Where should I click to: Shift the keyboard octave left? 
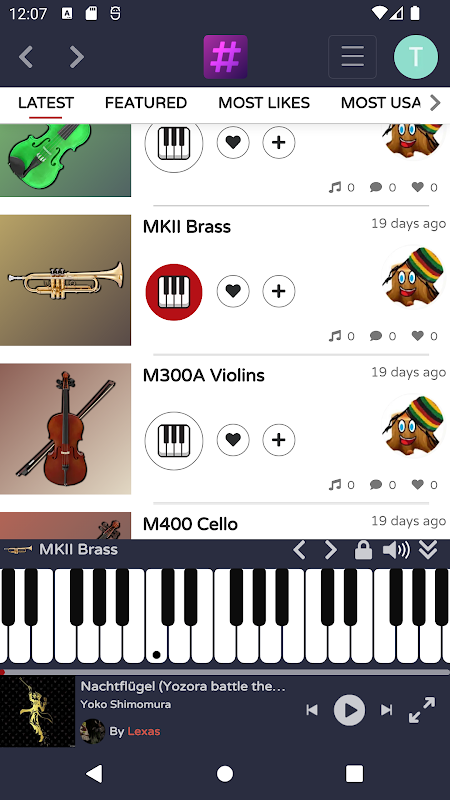coord(299,550)
